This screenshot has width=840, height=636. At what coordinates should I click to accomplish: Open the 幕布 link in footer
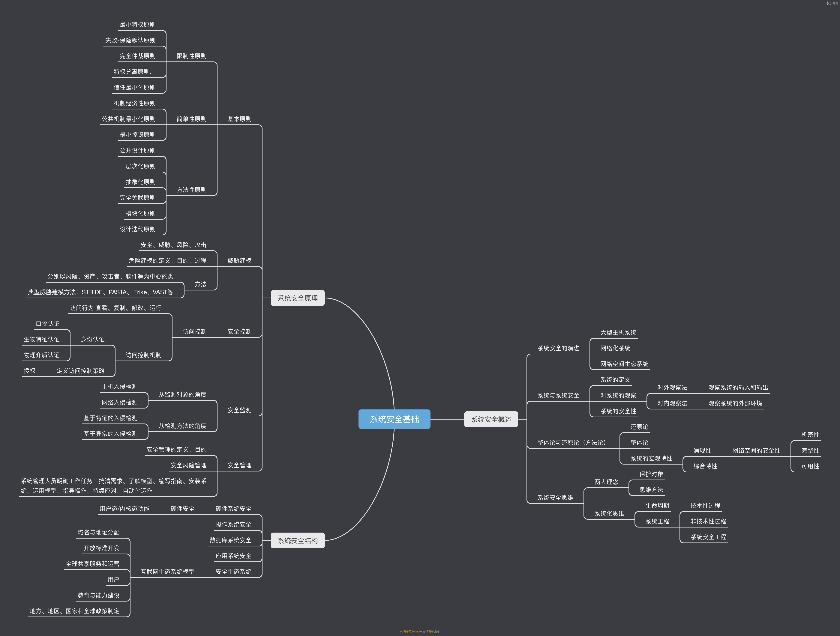pyautogui.click(x=431, y=632)
